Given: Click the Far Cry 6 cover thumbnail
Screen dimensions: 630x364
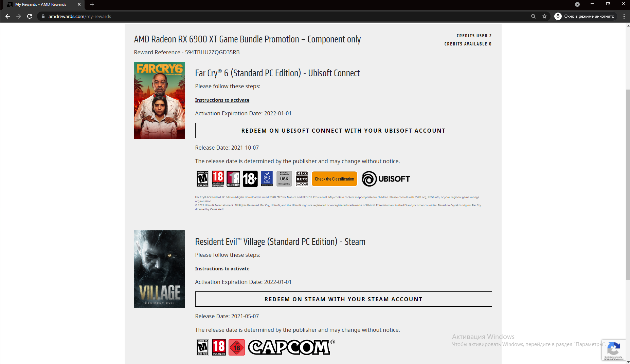Looking at the screenshot, I should coord(160,100).
